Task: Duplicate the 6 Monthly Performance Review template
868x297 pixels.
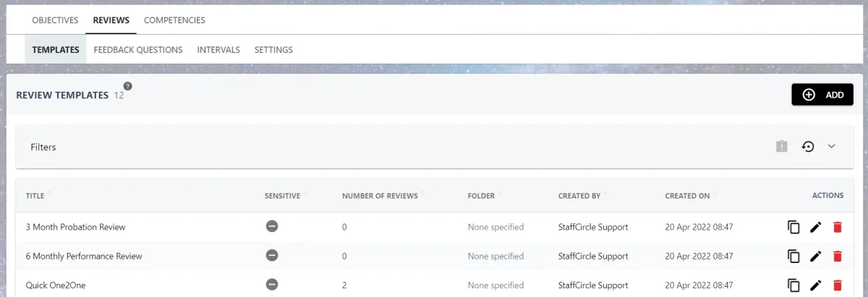Action: coord(793,256)
